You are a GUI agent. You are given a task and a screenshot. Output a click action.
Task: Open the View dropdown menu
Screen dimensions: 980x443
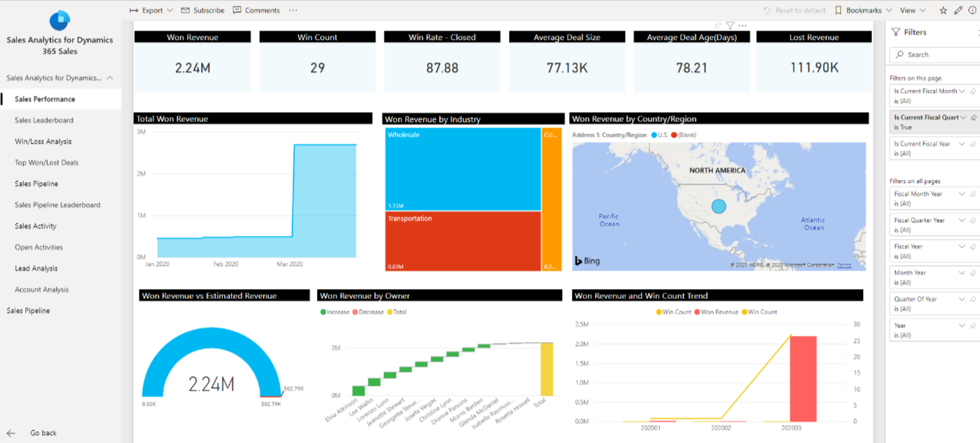pyautogui.click(x=913, y=10)
